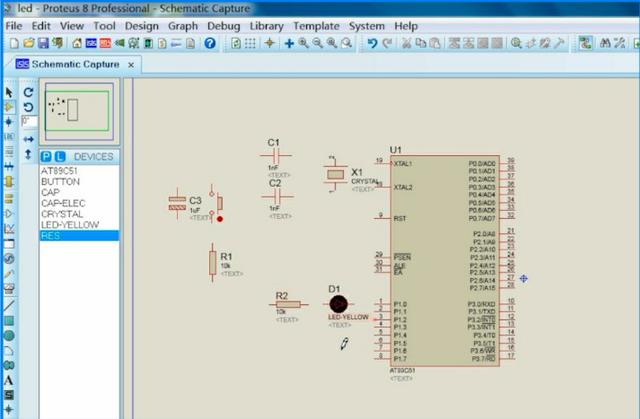Open Schematic Capture blue ISIS toolbar icon
The image size is (640, 419).
pyautogui.click(x=91, y=43)
